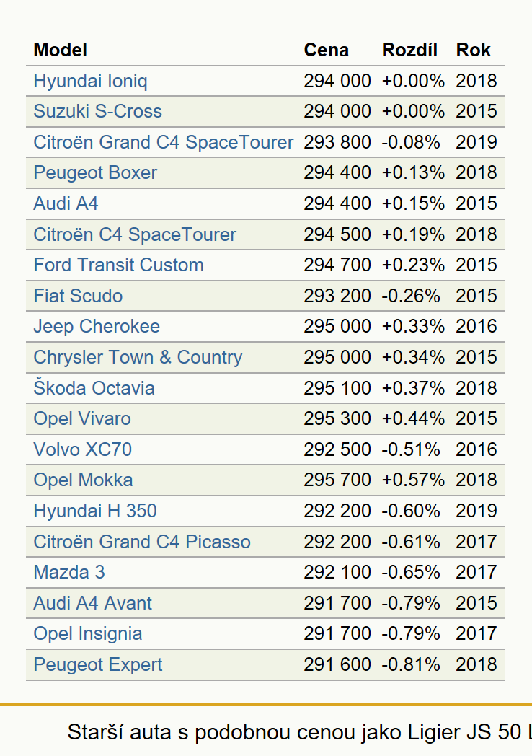532x756 pixels.
Task: Select Citroën Grand C4 Picasso link
Action: pos(142,542)
